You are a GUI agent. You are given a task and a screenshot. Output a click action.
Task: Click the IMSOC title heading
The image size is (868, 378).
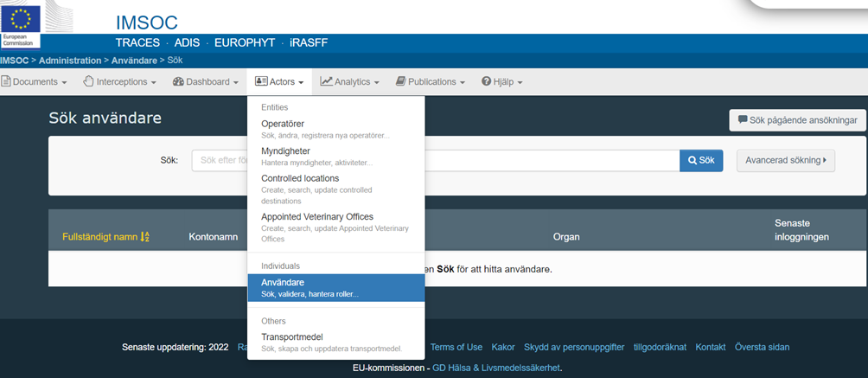(x=147, y=22)
